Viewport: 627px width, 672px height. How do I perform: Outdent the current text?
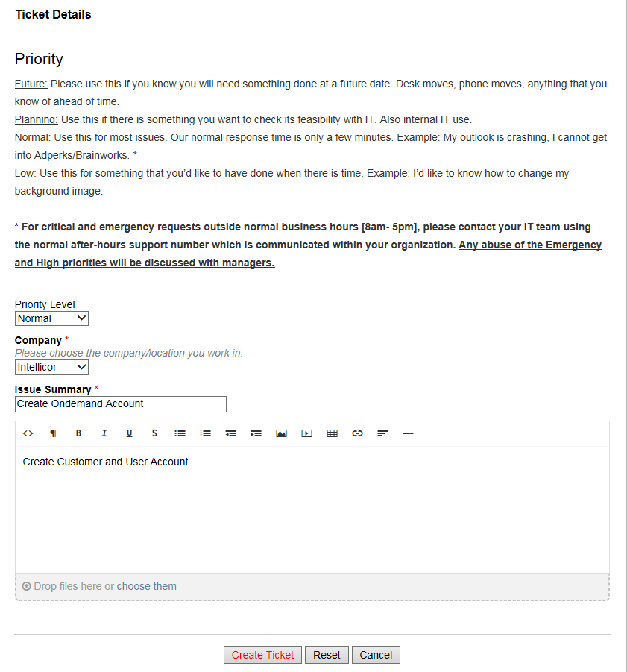point(231,433)
